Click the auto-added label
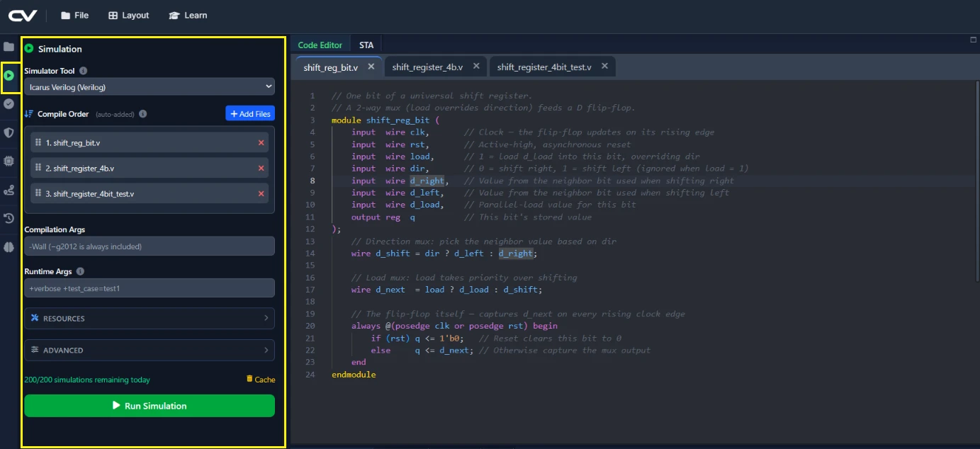This screenshot has height=449, width=980. click(x=116, y=114)
